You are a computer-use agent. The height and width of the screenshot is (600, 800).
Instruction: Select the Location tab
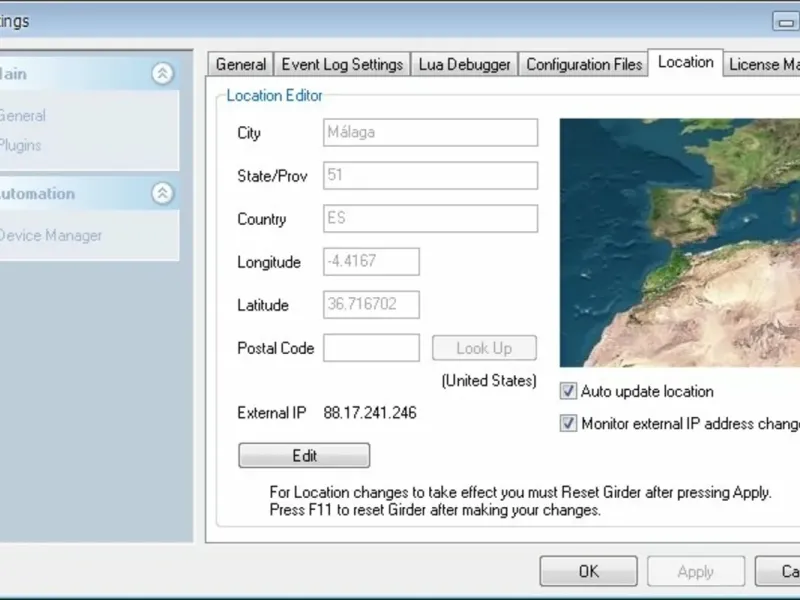tap(685, 63)
